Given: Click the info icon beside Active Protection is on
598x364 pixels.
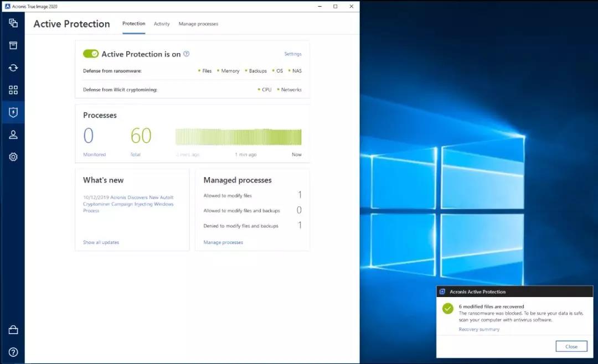Looking at the screenshot, I should (187, 54).
